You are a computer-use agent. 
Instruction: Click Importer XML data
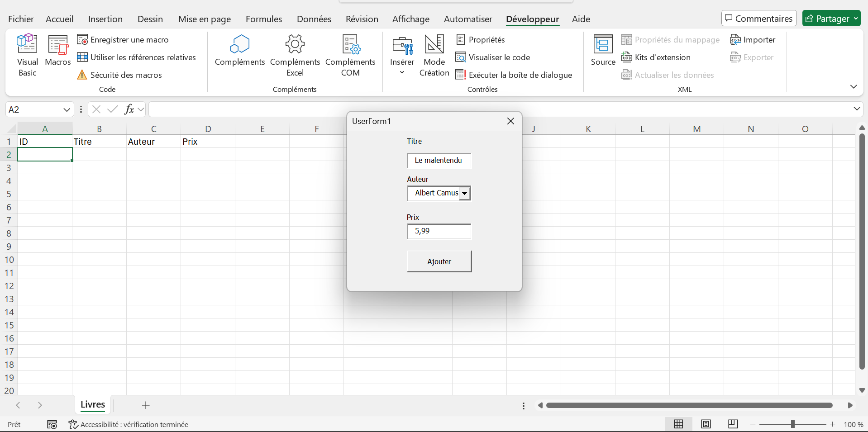click(753, 40)
